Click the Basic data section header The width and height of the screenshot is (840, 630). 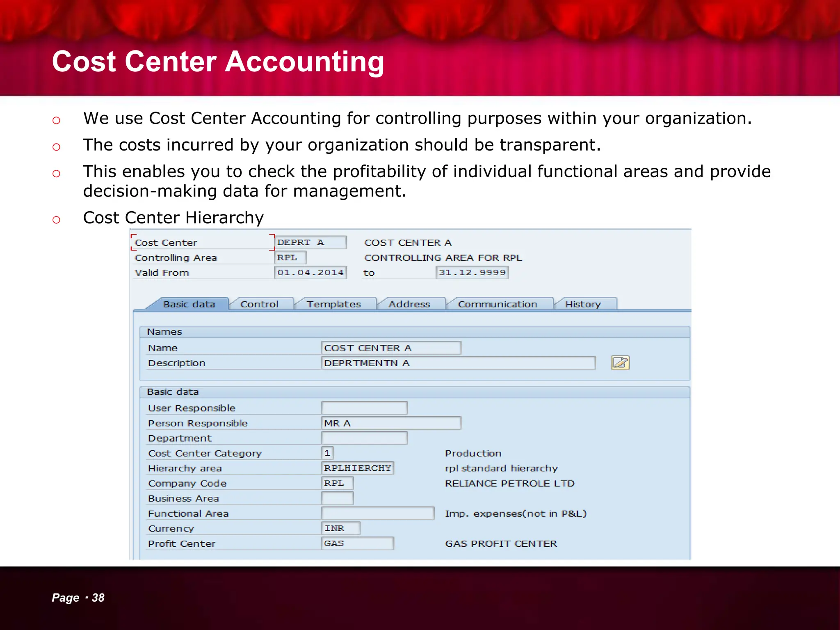(x=415, y=392)
